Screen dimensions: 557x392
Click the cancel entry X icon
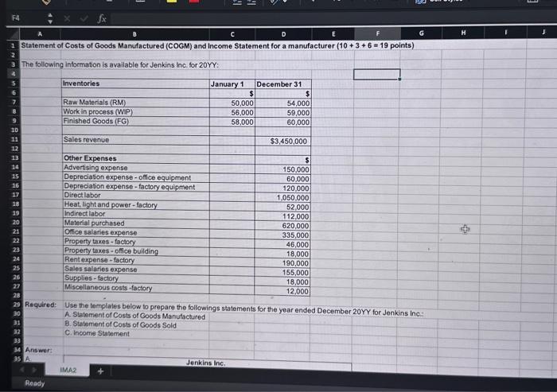point(67,18)
